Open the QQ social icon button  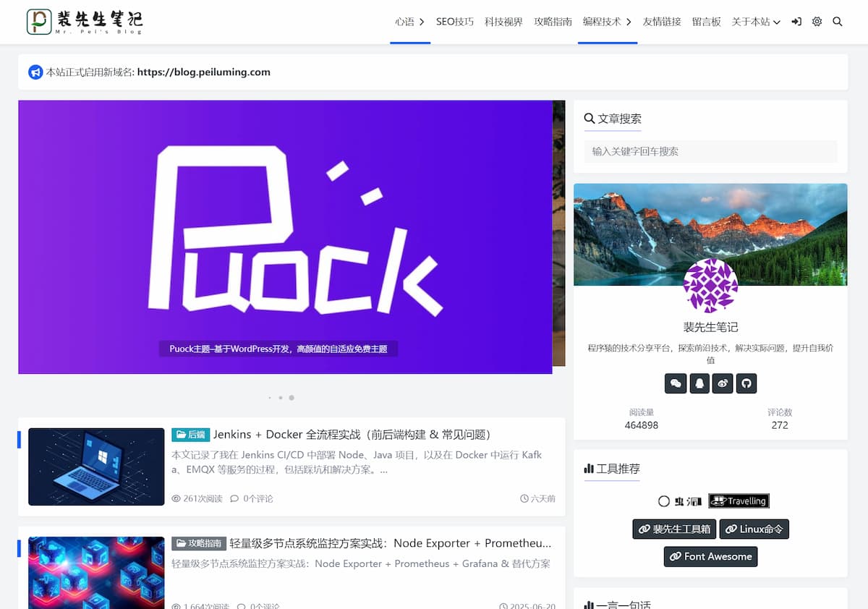(699, 383)
